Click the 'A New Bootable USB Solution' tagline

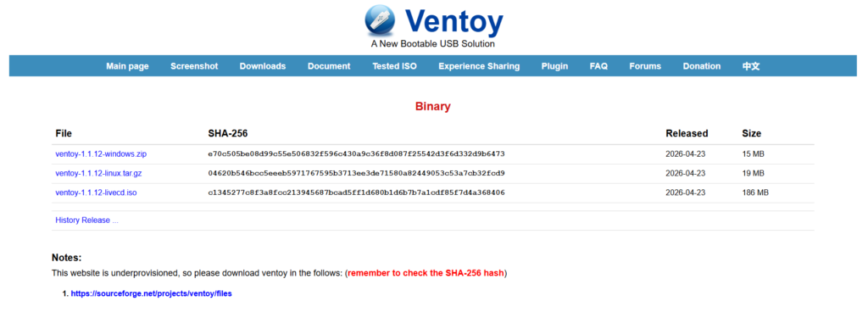click(x=433, y=44)
